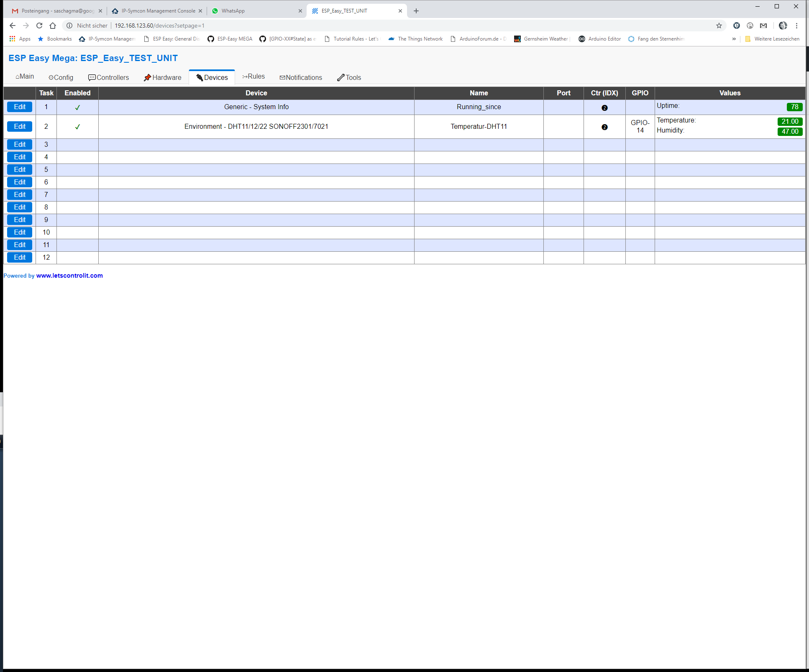The width and height of the screenshot is (809, 672).
Task: Open the Weitere Lesezeichen folder
Action: pyautogui.click(x=772, y=39)
